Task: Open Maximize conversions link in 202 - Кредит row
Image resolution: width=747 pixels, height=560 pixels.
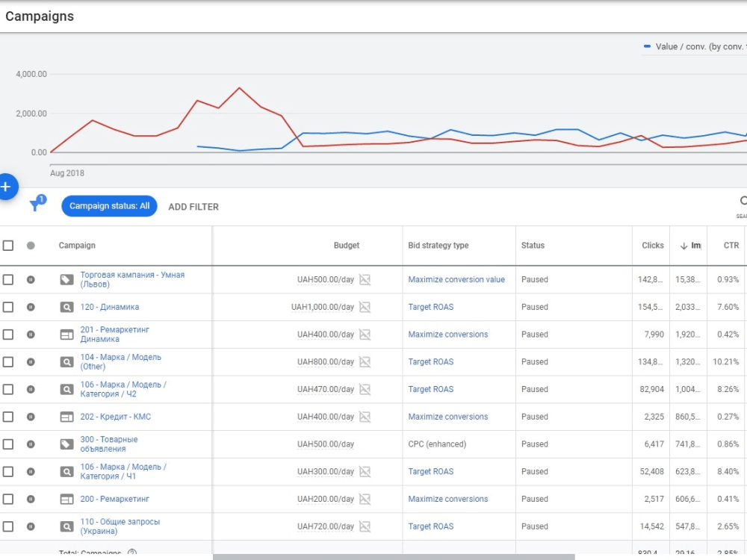Action: (x=447, y=417)
